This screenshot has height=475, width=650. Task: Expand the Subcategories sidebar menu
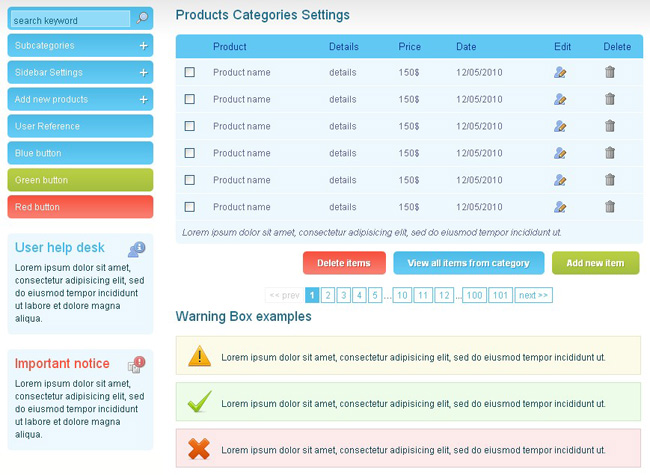click(144, 46)
